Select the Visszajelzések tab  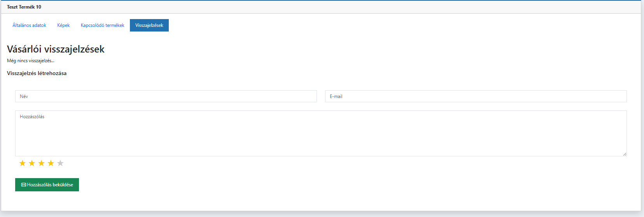click(149, 25)
